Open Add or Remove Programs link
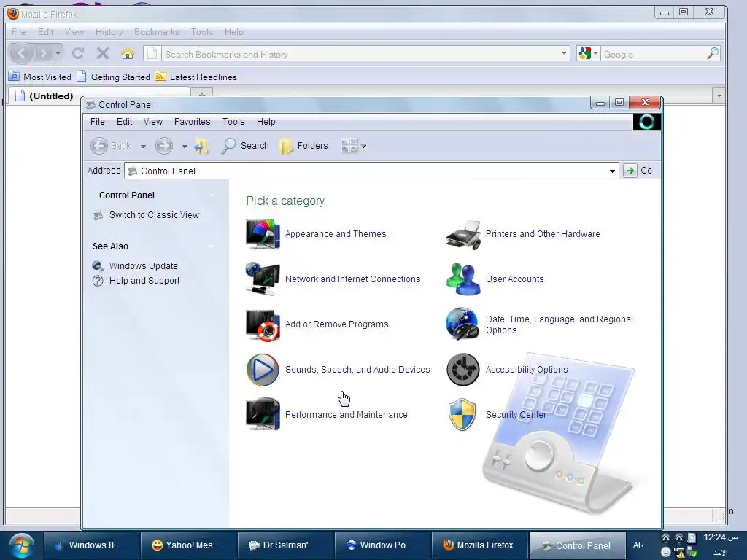 click(337, 324)
